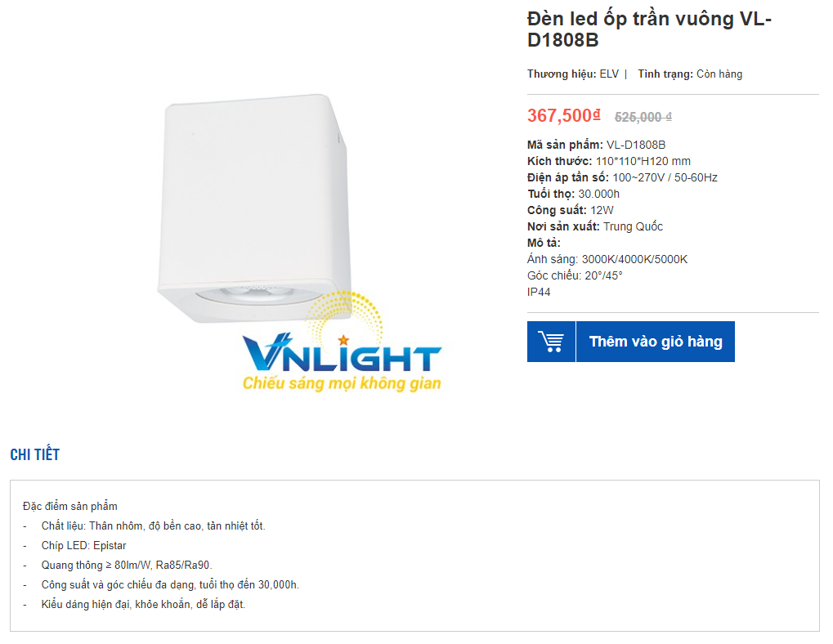The height and width of the screenshot is (644, 833).
Task: Click the lifespan value 30.000h
Action: click(599, 194)
